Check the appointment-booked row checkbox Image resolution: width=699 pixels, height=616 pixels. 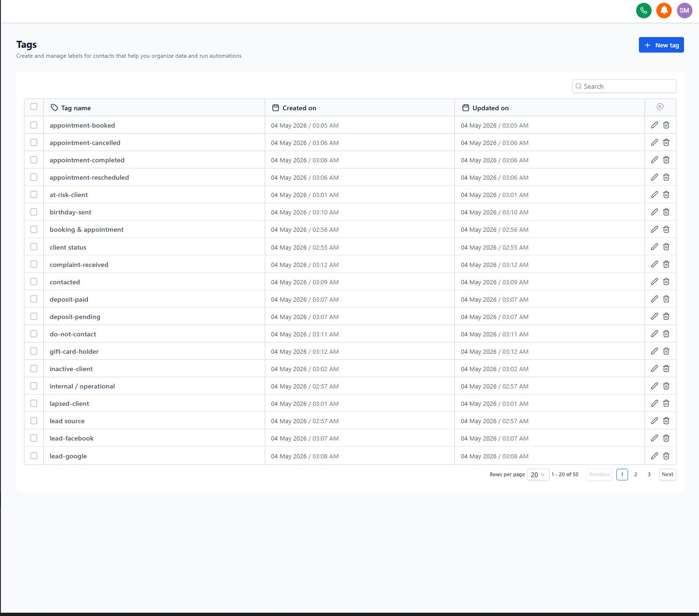tap(34, 125)
